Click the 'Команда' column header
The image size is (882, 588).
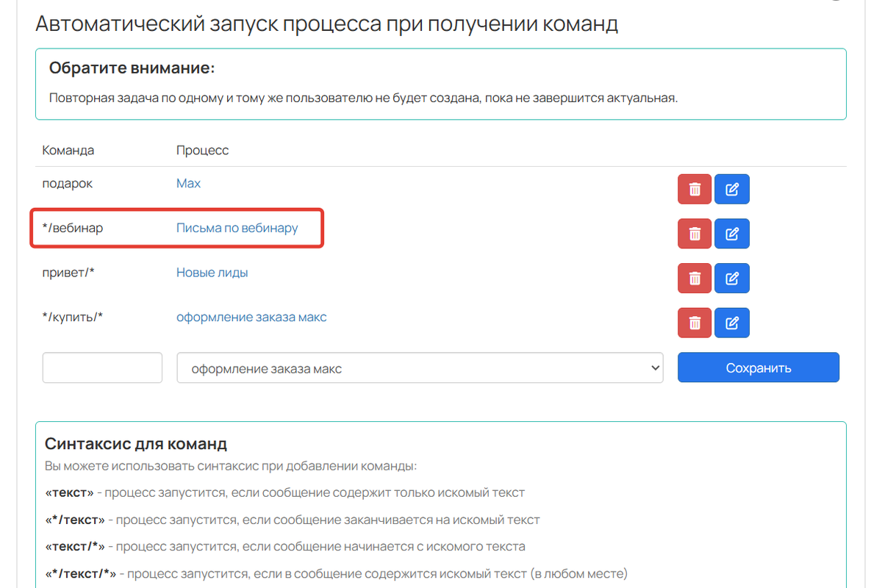tap(68, 150)
